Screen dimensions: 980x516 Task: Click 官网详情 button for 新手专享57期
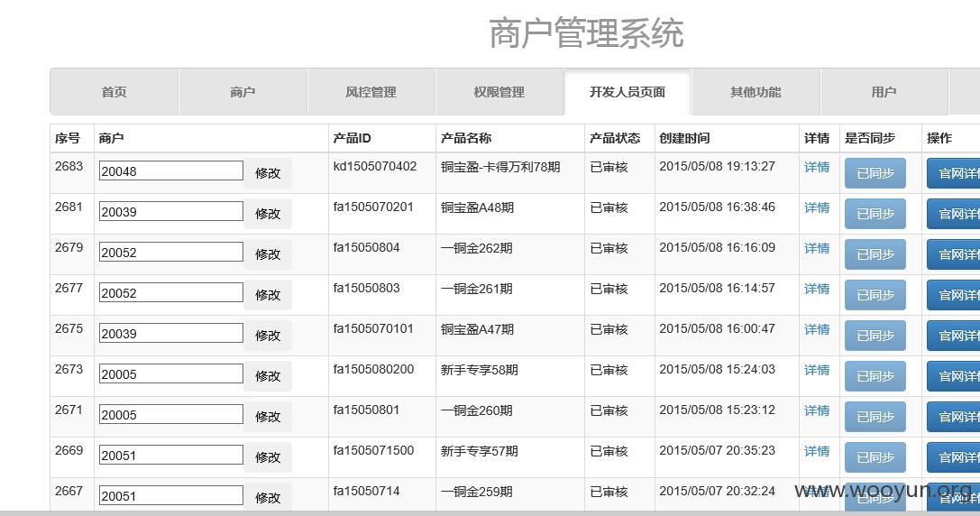954,458
